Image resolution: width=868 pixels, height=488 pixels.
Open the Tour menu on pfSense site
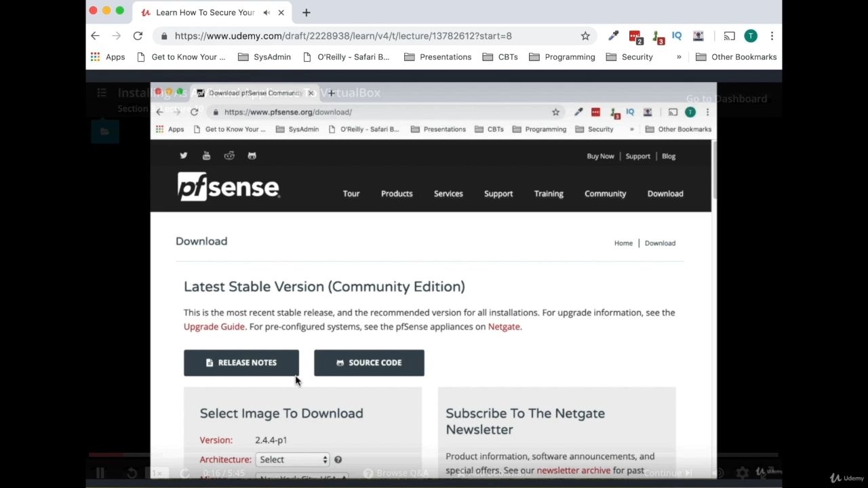pyautogui.click(x=351, y=194)
